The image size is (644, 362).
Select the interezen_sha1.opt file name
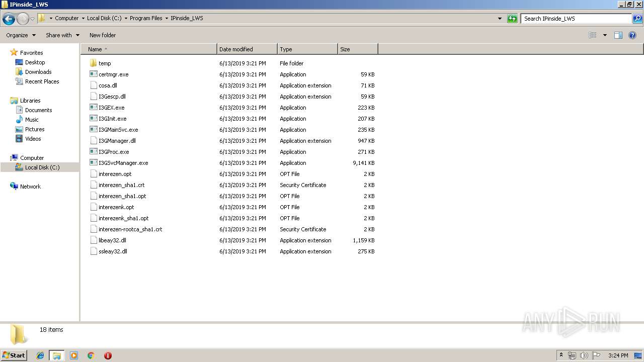pyautogui.click(x=122, y=196)
